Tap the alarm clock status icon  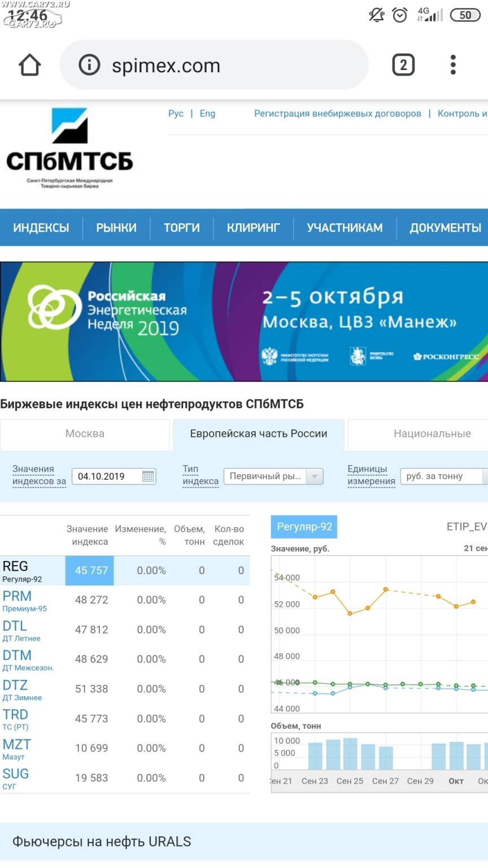(x=400, y=15)
